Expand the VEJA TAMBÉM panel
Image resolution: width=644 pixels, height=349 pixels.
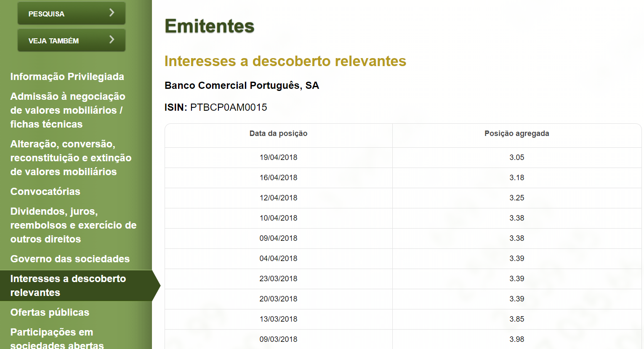(x=72, y=40)
